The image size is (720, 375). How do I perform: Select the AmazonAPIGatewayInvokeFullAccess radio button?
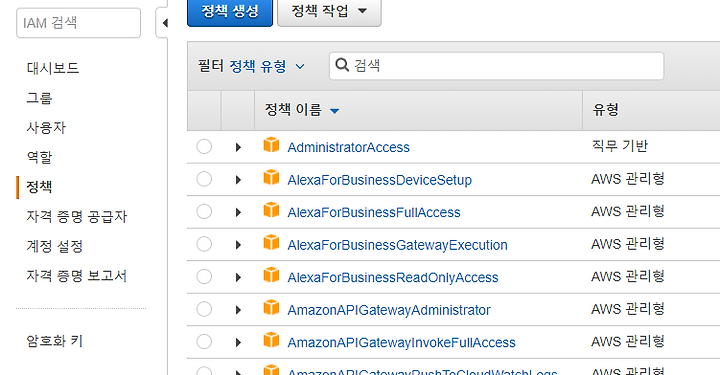point(204,342)
